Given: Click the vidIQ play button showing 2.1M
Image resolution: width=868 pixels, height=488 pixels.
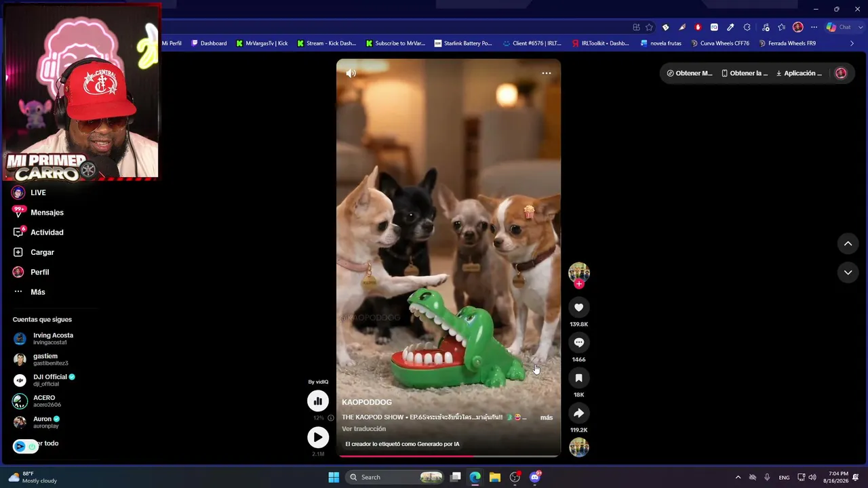Looking at the screenshot, I should pos(317,438).
